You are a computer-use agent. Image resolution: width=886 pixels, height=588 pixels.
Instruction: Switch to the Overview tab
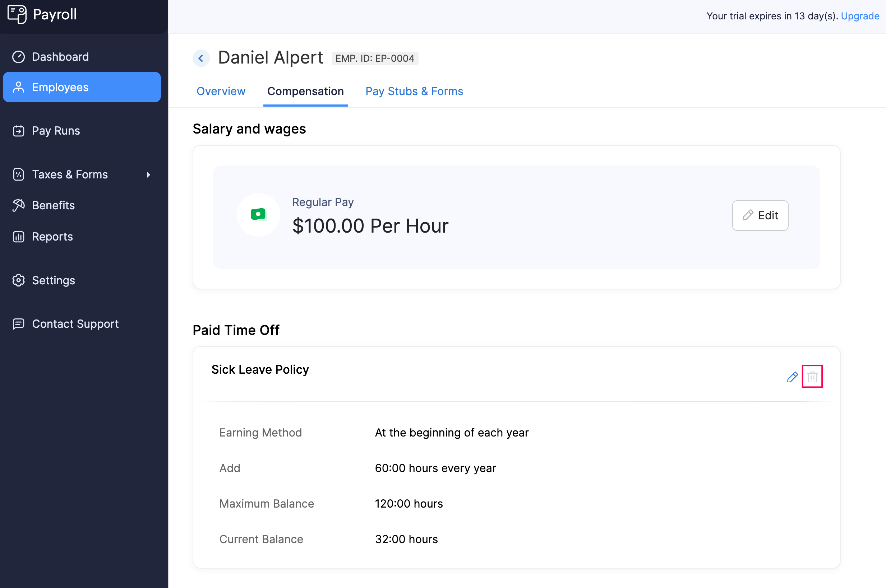pos(221,91)
